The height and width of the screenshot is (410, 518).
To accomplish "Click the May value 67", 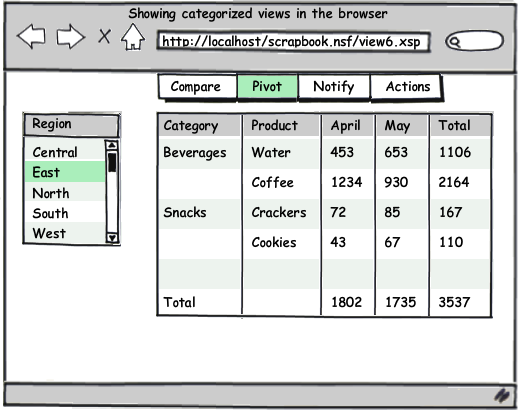I will [x=401, y=243].
